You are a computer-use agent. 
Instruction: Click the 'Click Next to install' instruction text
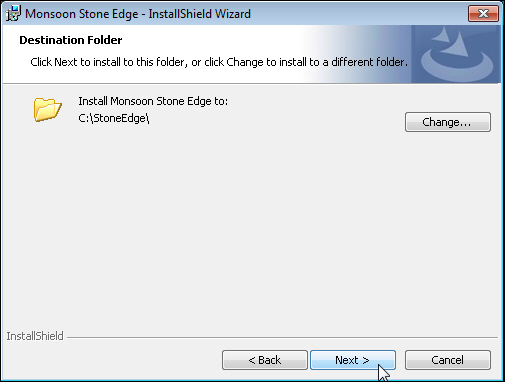219,62
